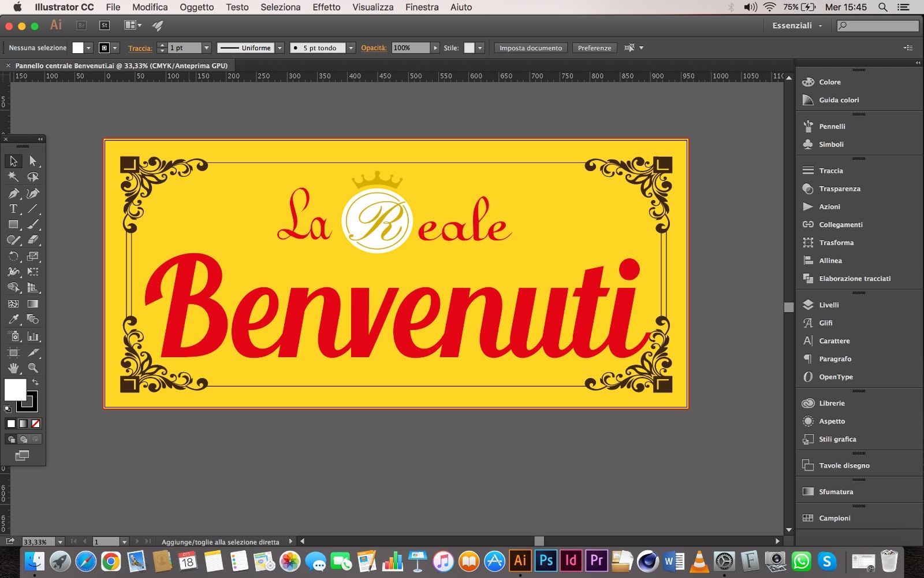Set paint mode to None
Image resolution: width=924 pixels, height=578 pixels.
[35, 424]
